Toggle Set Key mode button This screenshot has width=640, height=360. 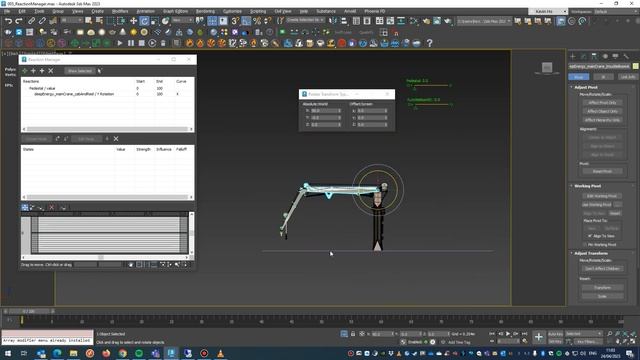point(555,341)
